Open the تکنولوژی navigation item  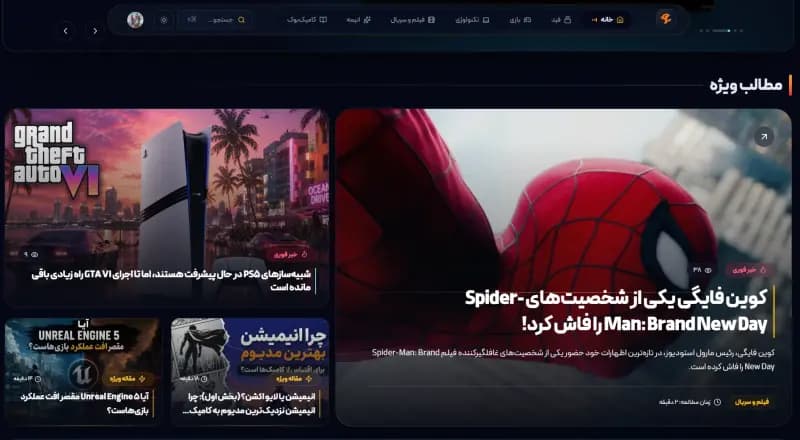pos(472,20)
